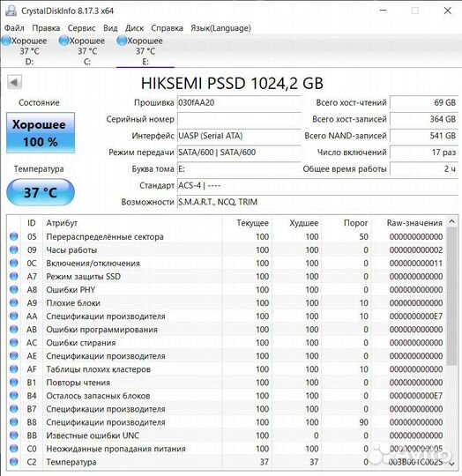Click the Режим передачи SATA/600 field
Image resolution: width=462 pixels, height=476 pixels.
pos(239,152)
